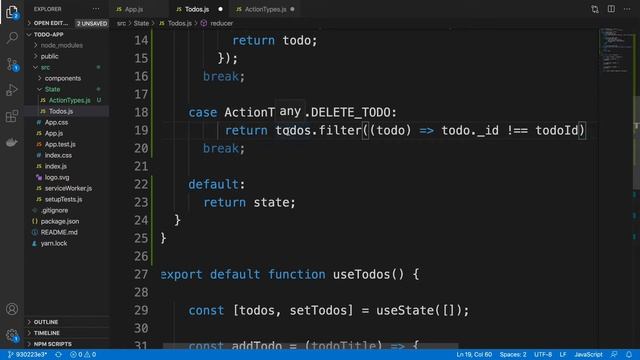640x360 pixels.
Task: Open App.js in the explorer tree
Action: pyautogui.click(x=54, y=133)
